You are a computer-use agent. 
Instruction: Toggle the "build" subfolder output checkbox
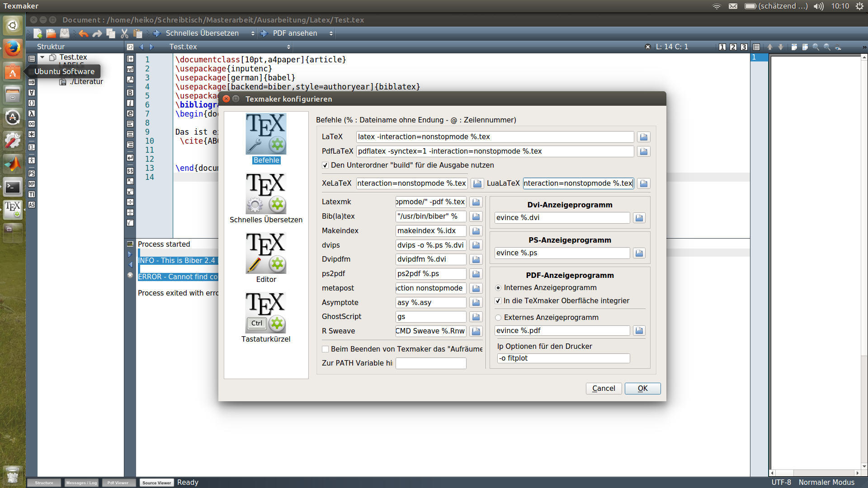325,165
